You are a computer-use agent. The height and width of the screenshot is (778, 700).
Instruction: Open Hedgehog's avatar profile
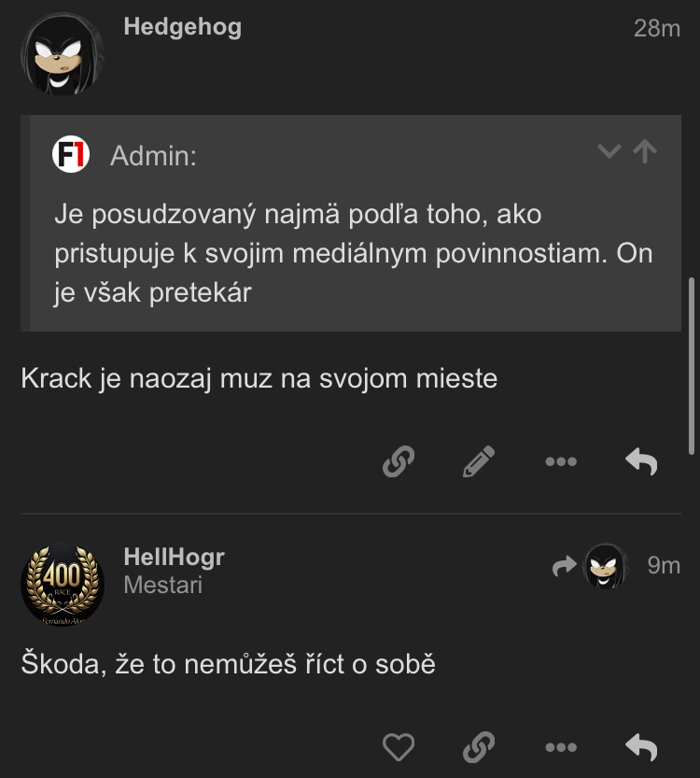[63, 54]
